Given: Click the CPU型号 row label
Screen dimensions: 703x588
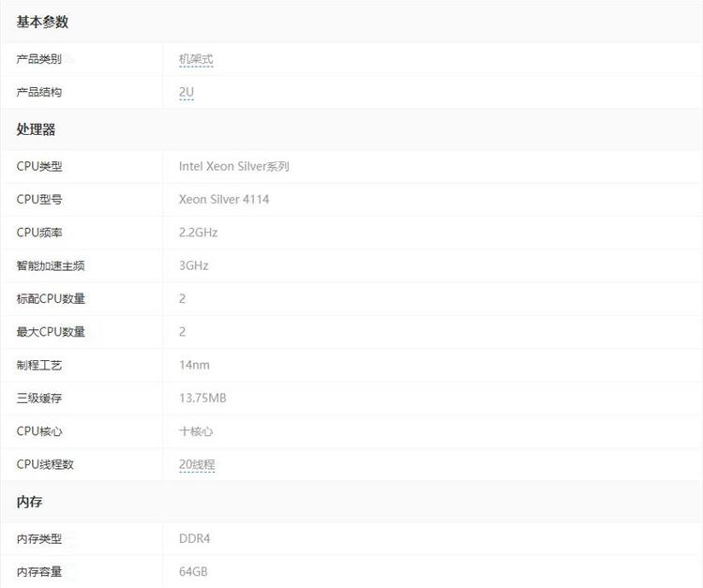Looking at the screenshot, I should tap(39, 199).
